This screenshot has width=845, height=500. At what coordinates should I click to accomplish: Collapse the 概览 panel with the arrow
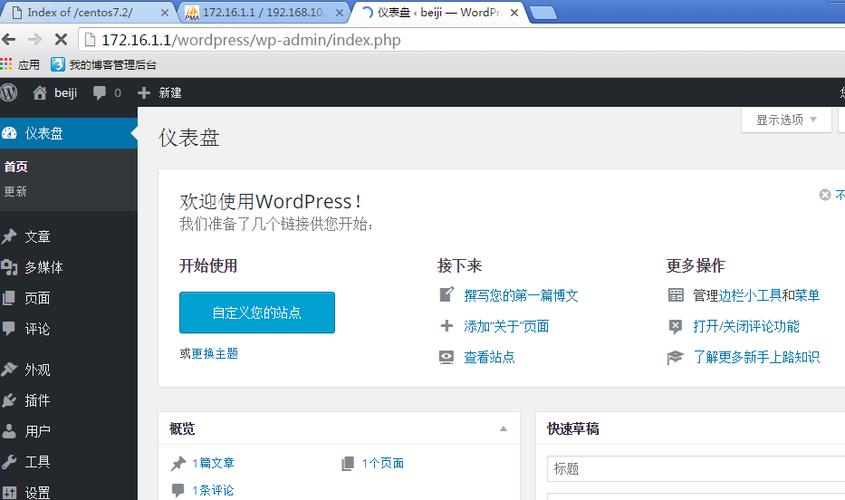click(x=503, y=429)
